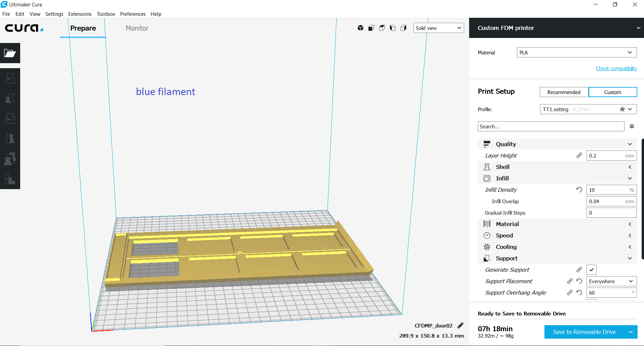
Task: Switch Print Setup to Custom mode
Action: [x=613, y=92]
